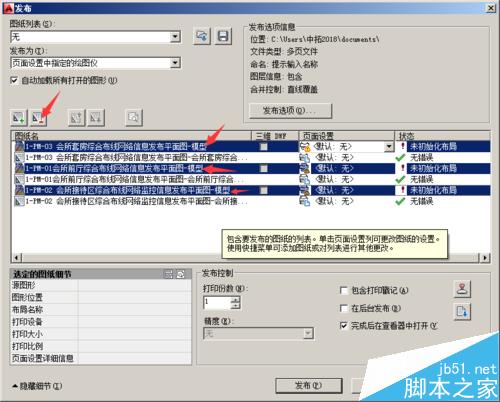This screenshot has width=500, height=402.
Task: Click the sheet icon of 1-FW-03 会所套房综合 layout row
Action: click(x=20, y=158)
